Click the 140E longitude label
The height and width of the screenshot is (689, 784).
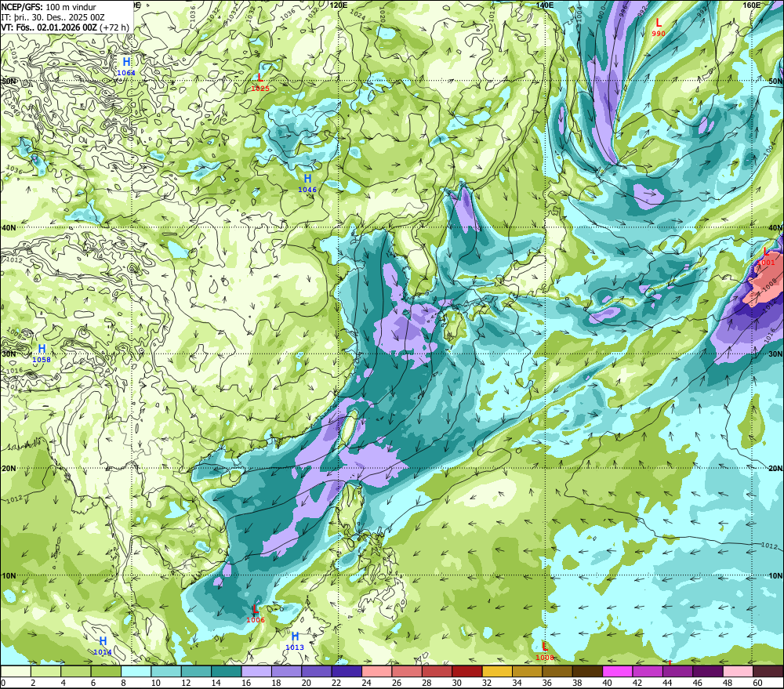pyautogui.click(x=545, y=5)
